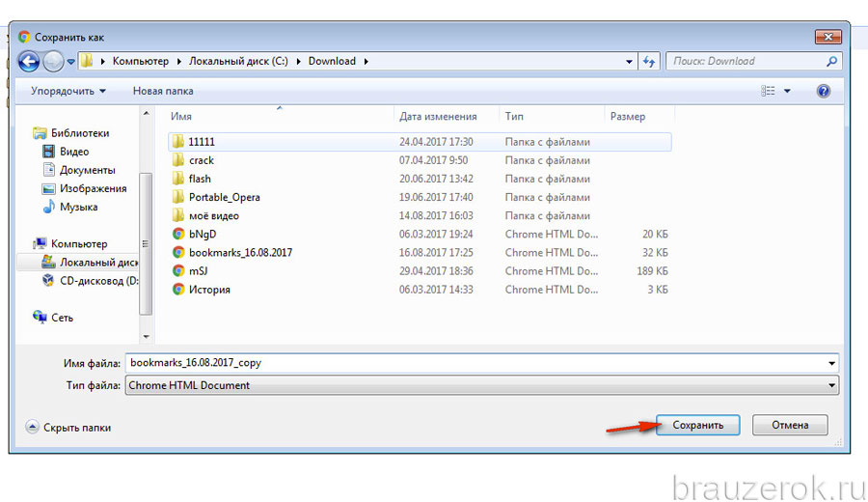This screenshot has height=502, width=868.
Task: Select Download breadcrumb segment
Action: 332,62
